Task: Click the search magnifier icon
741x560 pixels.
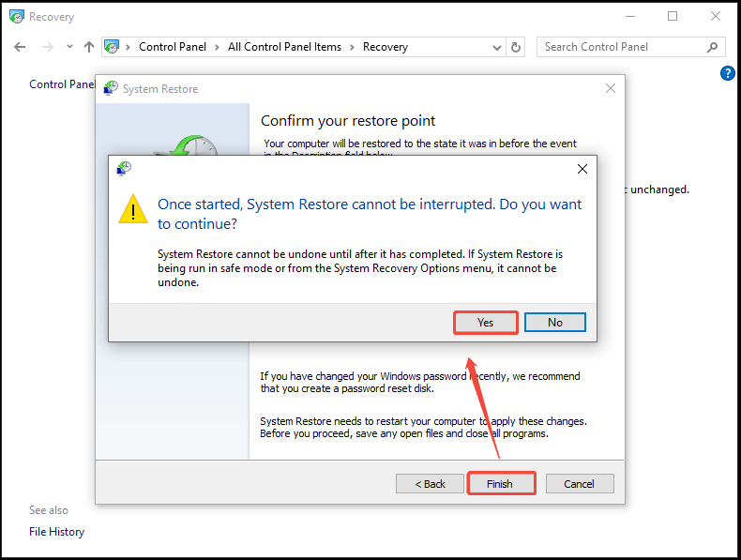Action: (x=712, y=47)
